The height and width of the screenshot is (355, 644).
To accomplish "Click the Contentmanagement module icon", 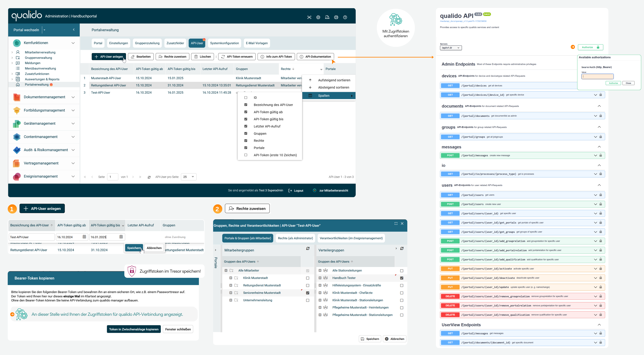I will point(17,137).
